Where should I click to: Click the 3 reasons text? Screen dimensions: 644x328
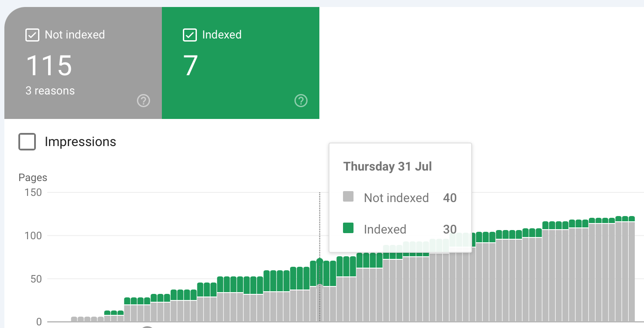(x=50, y=91)
